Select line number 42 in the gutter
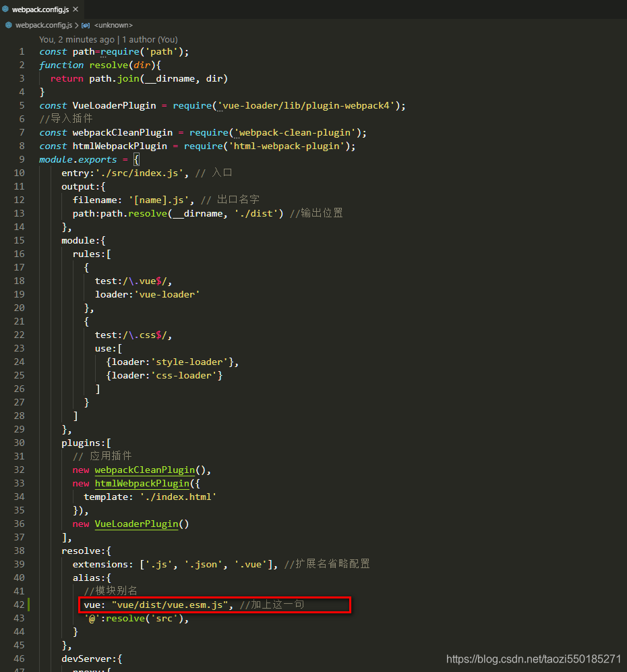The width and height of the screenshot is (627, 672). (19, 605)
